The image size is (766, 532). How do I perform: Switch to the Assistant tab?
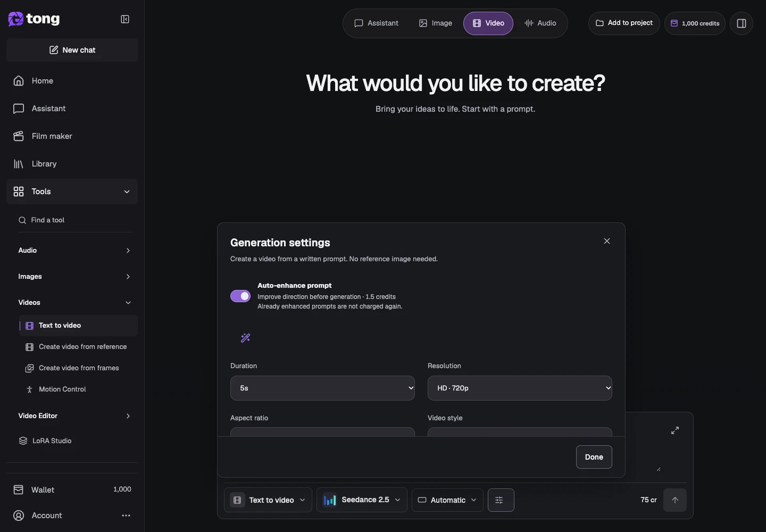[376, 23]
